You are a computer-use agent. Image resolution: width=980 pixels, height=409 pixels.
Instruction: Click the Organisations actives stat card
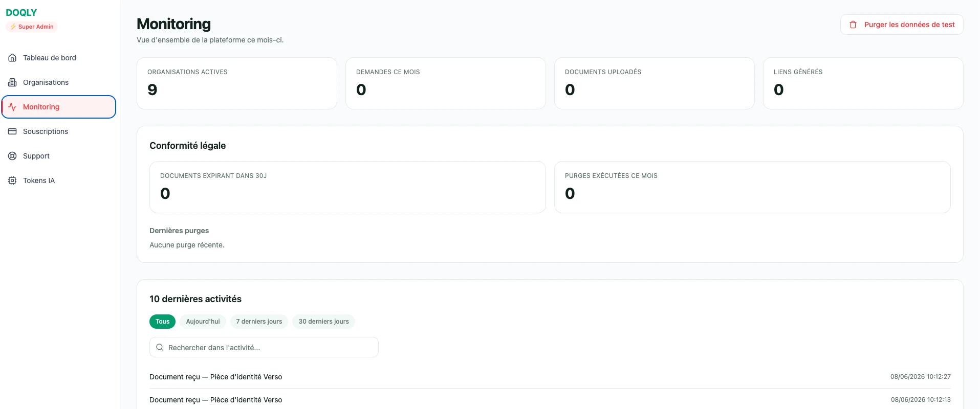pos(237,83)
